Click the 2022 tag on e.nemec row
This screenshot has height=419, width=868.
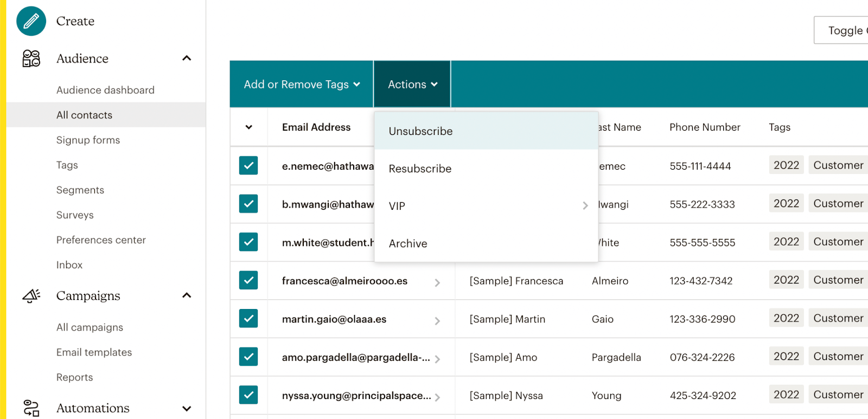(x=786, y=165)
